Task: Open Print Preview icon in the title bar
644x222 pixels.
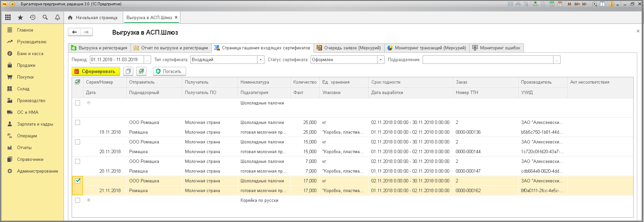Action: [526, 4]
